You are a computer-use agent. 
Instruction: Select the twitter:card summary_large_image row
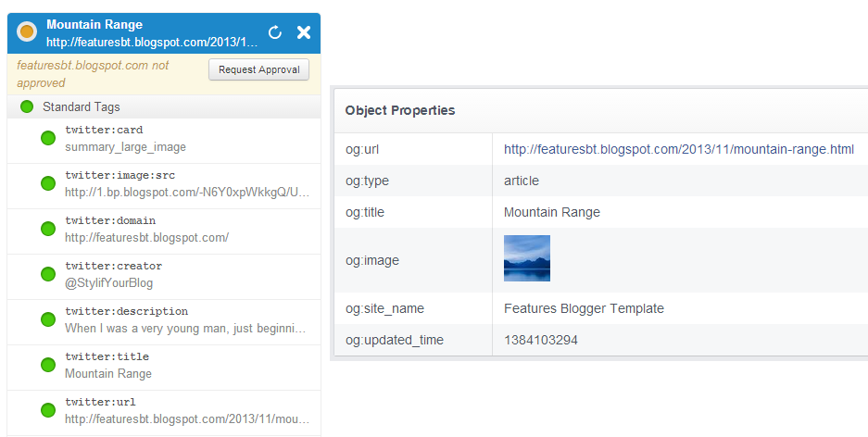pyautogui.click(x=125, y=146)
